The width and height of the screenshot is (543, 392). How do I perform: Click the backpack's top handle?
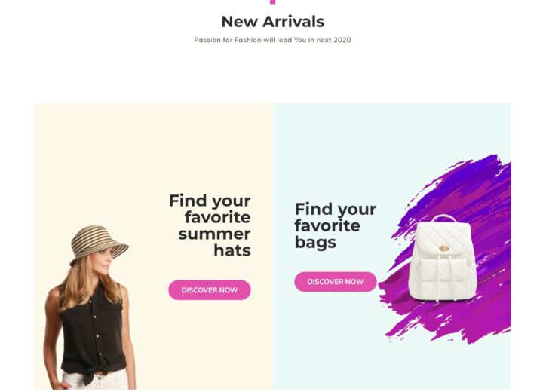pos(443,218)
